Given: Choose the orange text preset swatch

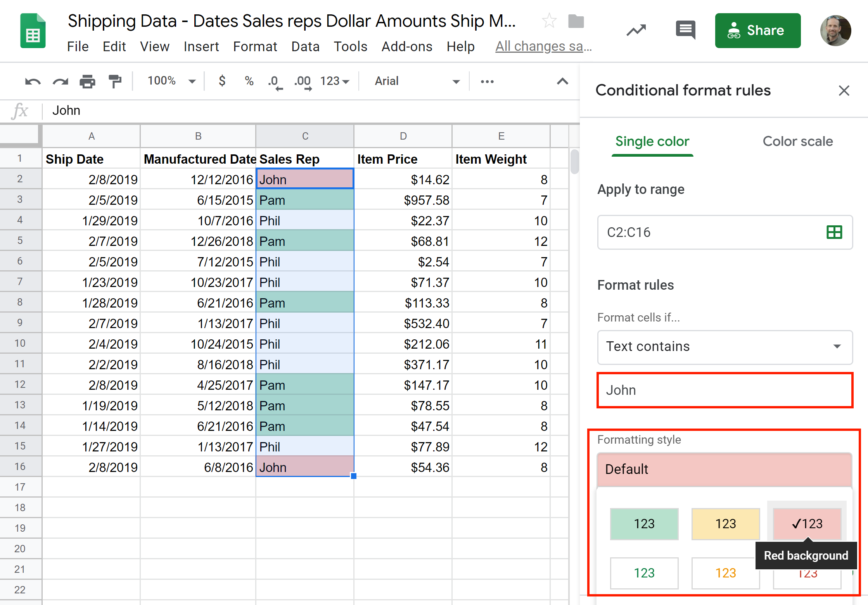Looking at the screenshot, I should coord(726,573).
